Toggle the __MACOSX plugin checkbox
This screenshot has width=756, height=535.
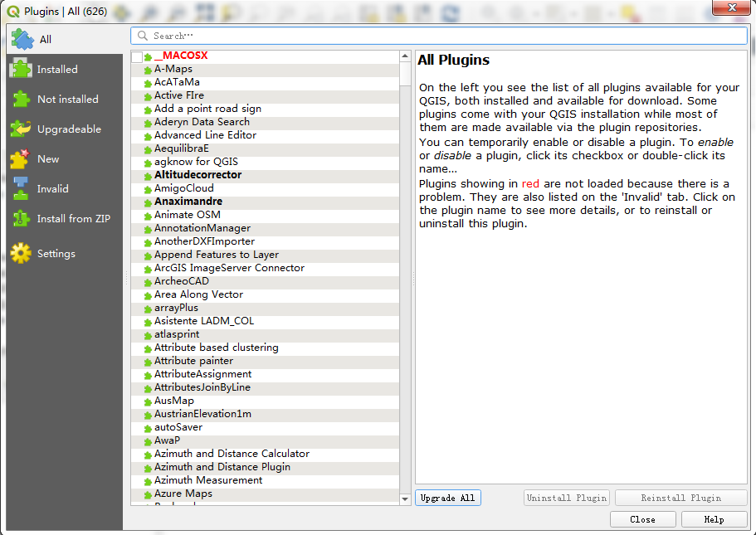[137, 56]
